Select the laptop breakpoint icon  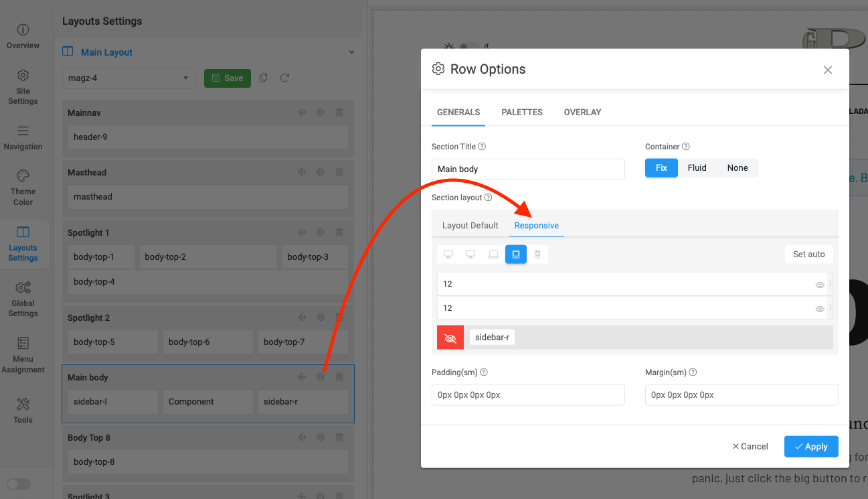coord(493,255)
